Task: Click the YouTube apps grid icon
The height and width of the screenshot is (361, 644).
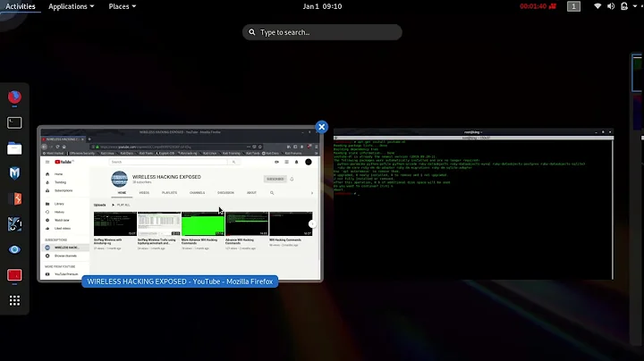Action: [287, 162]
